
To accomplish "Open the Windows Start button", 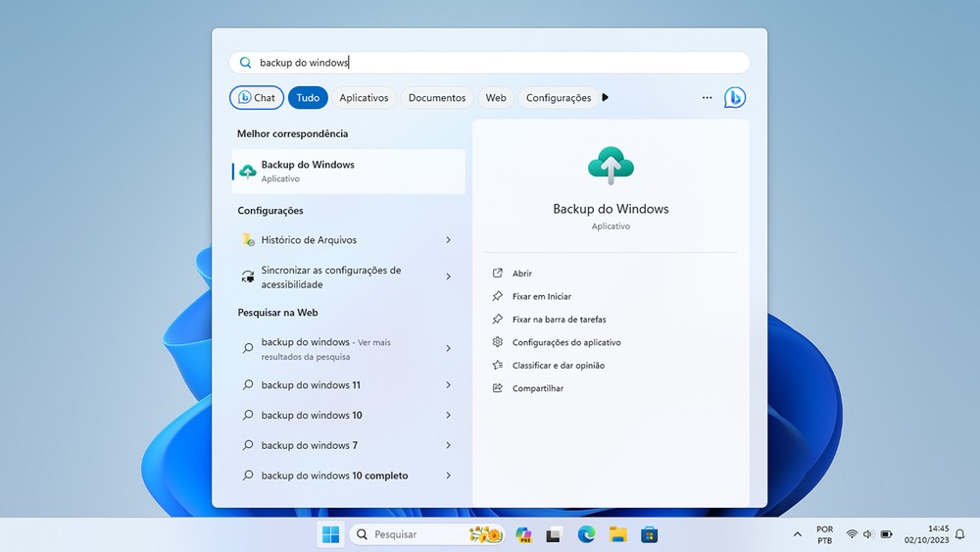I will 330,534.
